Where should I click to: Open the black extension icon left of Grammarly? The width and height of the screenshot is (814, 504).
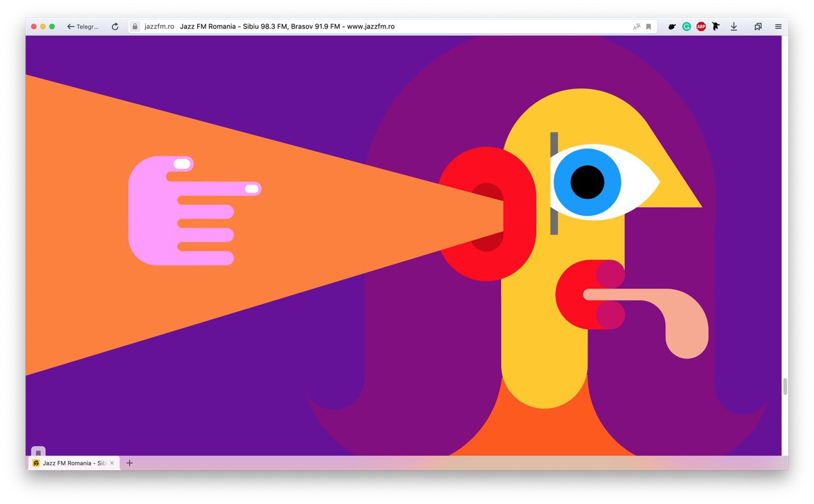pos(672,27)
